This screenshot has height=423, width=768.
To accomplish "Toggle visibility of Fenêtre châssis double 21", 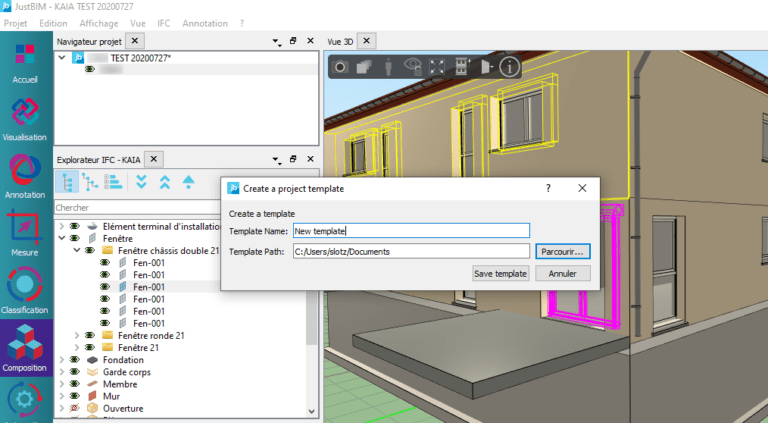I will click(90, 251).
